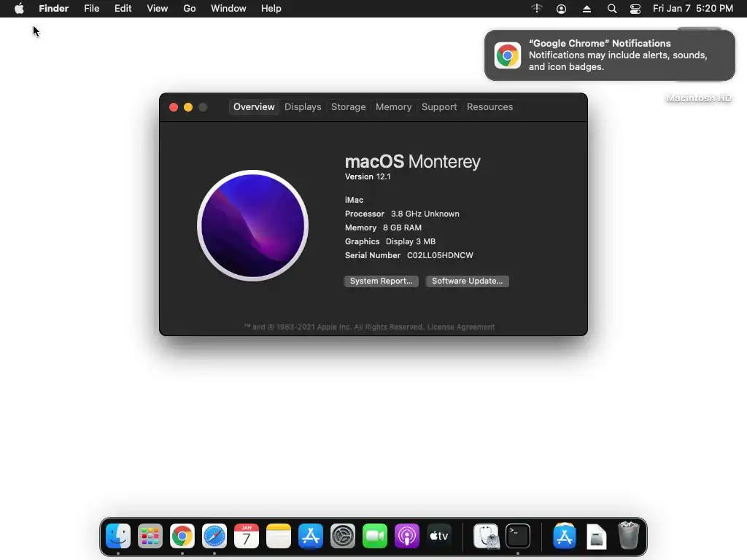
Task: Open the Window menu
Action: pyautogui.click(x=228, y=9)
